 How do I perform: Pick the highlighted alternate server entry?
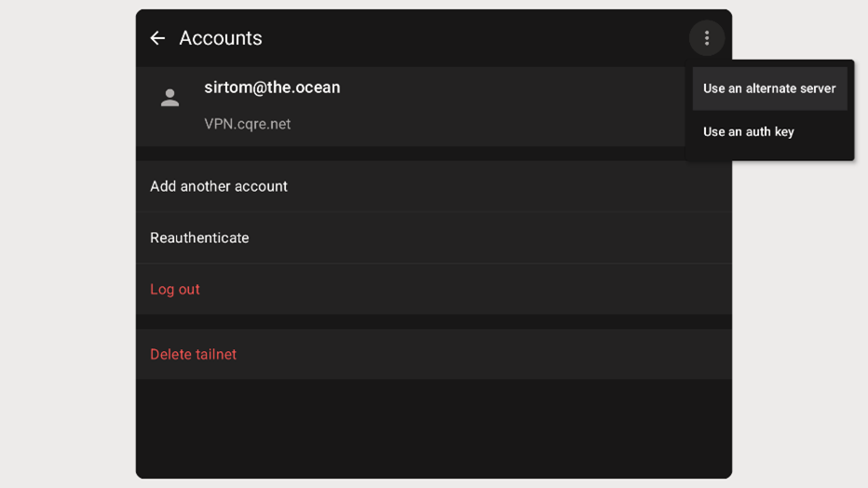[769, 88]
